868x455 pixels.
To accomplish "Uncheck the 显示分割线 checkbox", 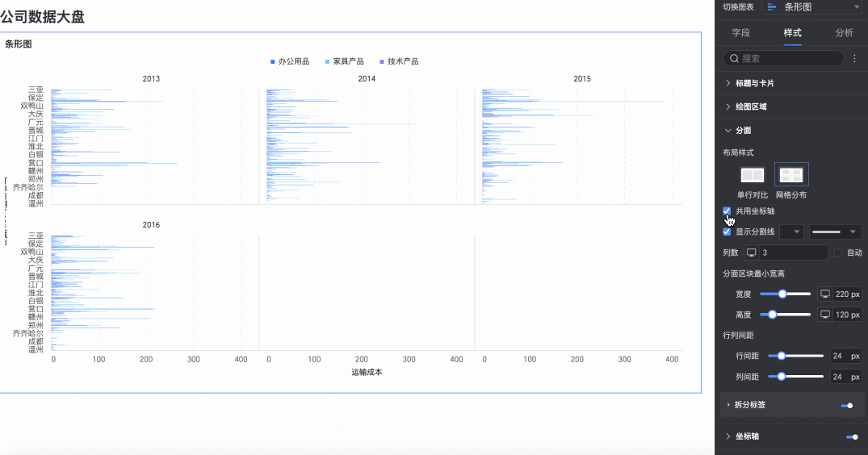I will pyautogui.click(x=727, y=232).
